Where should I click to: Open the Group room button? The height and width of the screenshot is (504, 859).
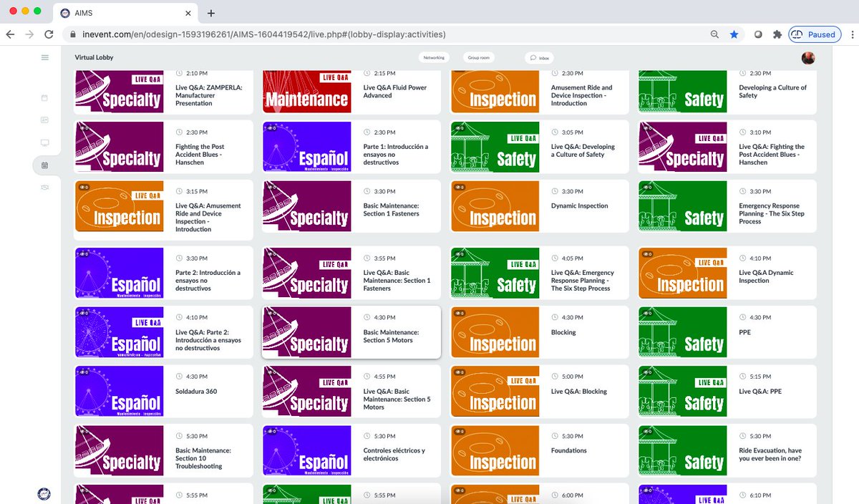pyautogui.click(x=478, y=58)
